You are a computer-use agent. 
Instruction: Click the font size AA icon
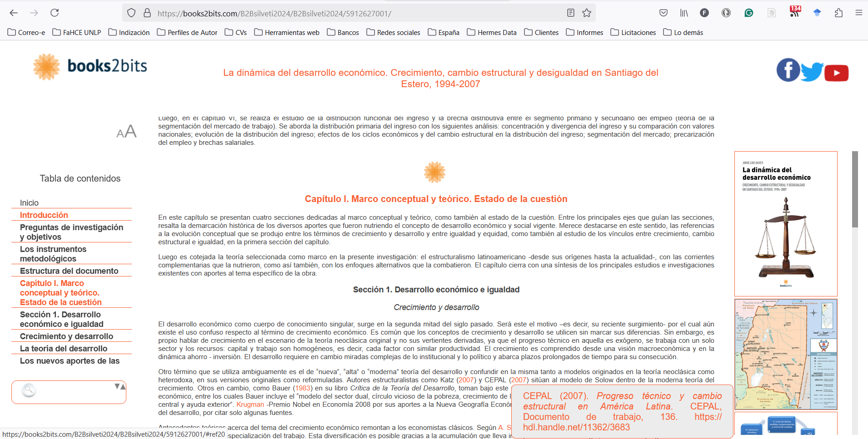point(126,132)
